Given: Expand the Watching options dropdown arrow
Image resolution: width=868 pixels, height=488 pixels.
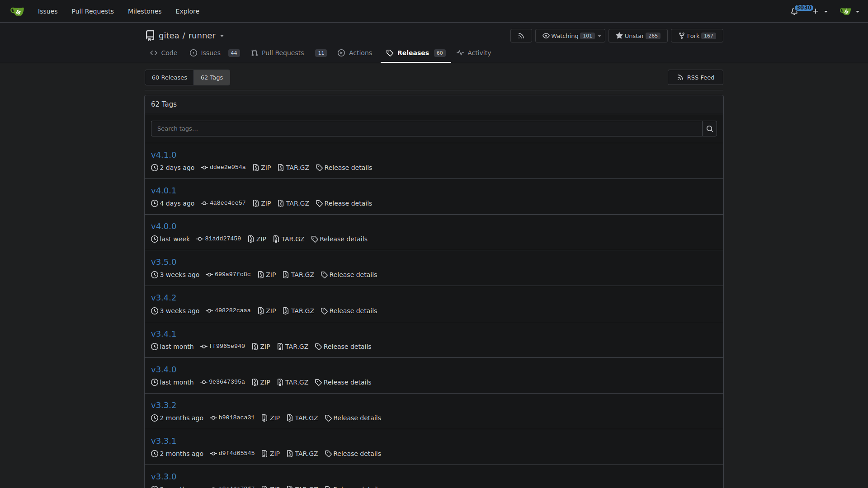Looking at the screenshot, I should (x=599, y=36).
